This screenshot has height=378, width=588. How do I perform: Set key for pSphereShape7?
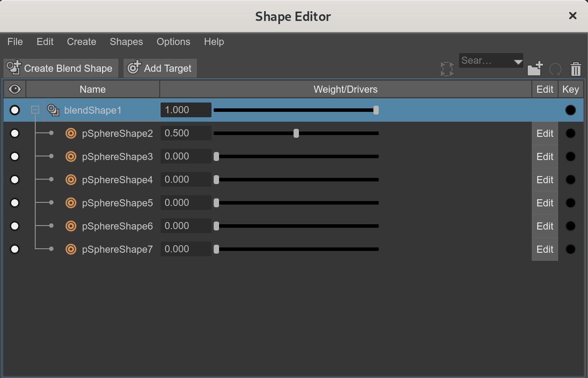(x=571, y=249)
